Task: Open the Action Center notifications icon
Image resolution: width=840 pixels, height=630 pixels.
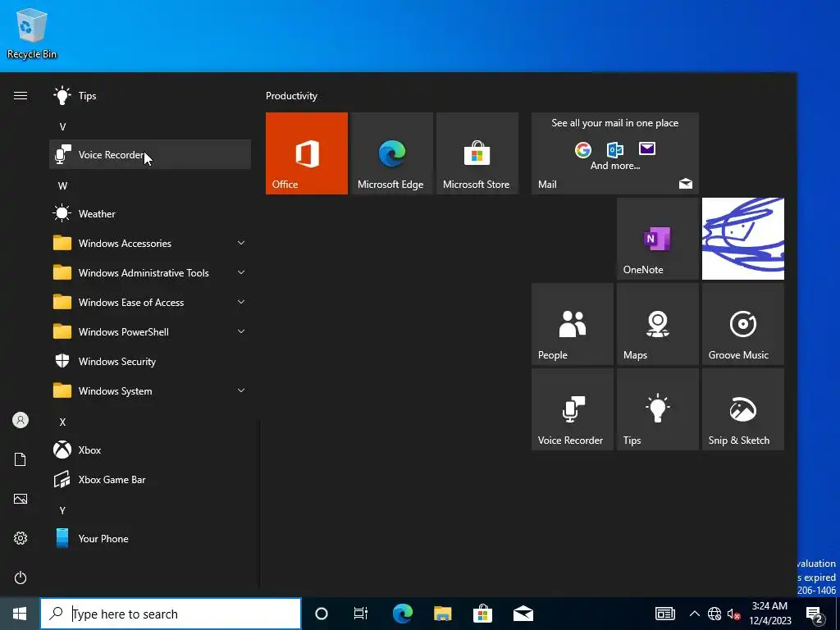Action: pos(815,614)
